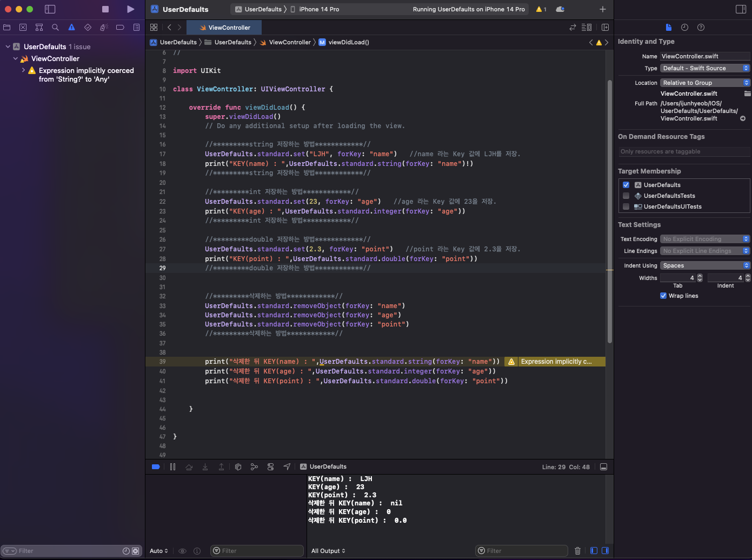Select the Quick Help inspector tab
The height and width of the screenshot is (560, 752).
click(x=701, y=27)
